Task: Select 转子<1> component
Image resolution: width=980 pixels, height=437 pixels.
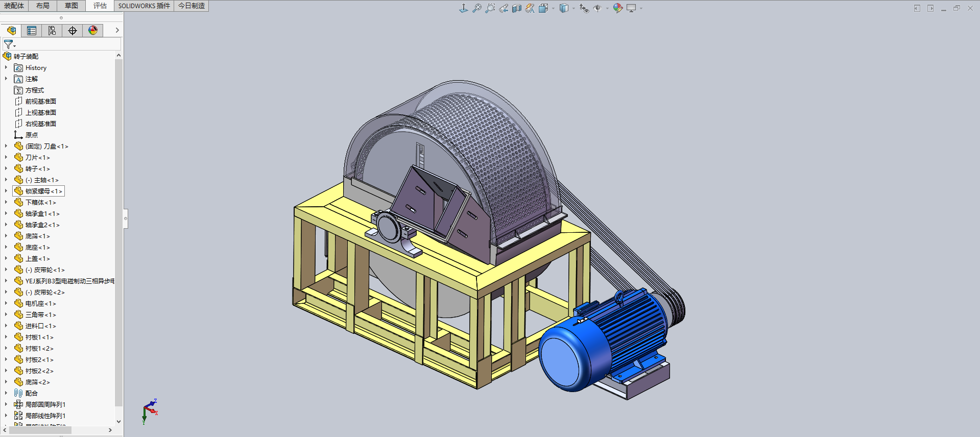Action: 37,168
